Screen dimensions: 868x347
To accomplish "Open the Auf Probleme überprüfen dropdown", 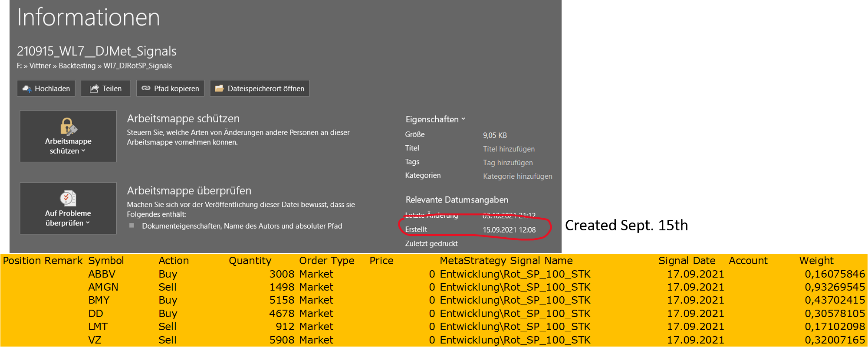I will 68,208.
